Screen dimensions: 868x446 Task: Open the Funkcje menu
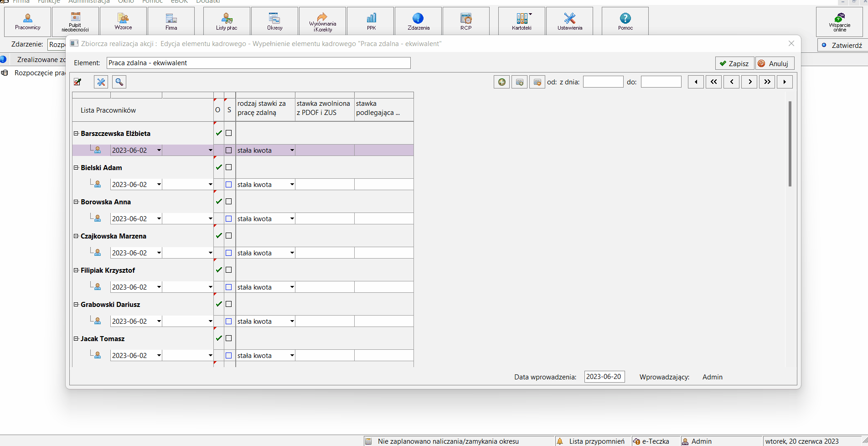49,1
